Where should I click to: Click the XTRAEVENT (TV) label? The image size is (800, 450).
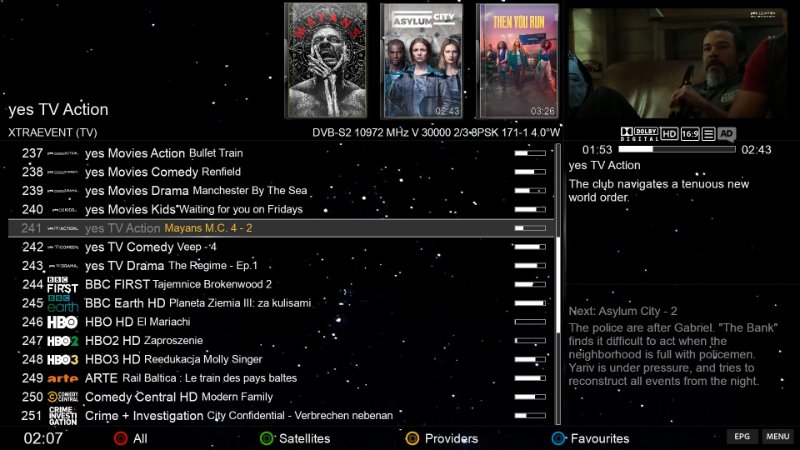point(53,133)
